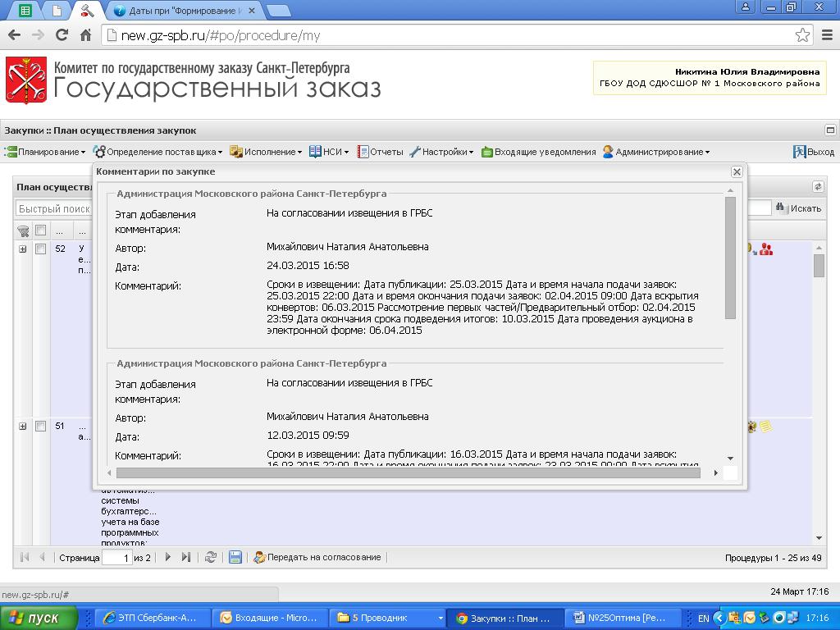Open the НСИ menu
Viewport: 840px width, 630px height.
(329, 152)
